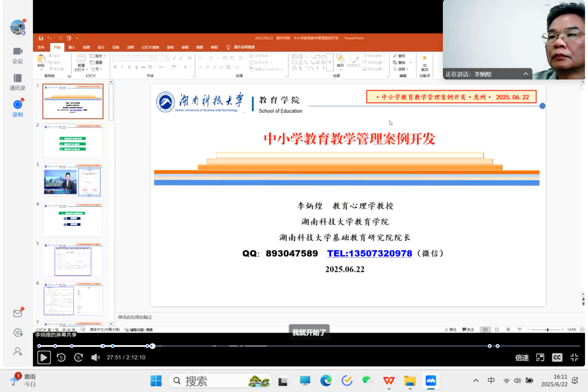Click the Windows Start button

pos(156,380)
